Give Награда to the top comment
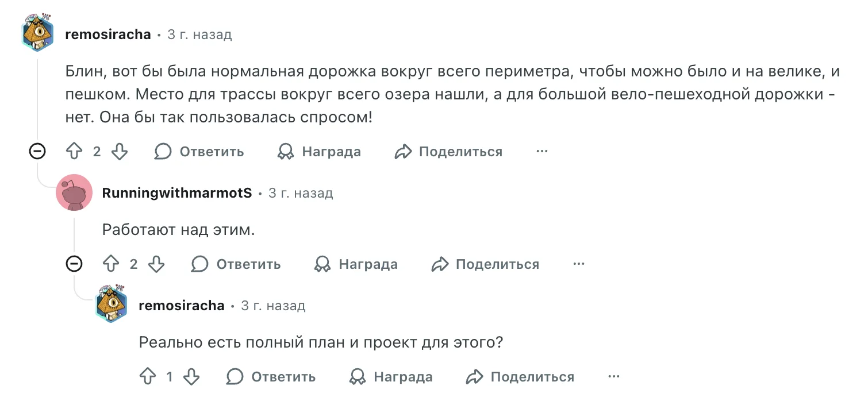The image size is (868, 401). (x=319, y=152)
